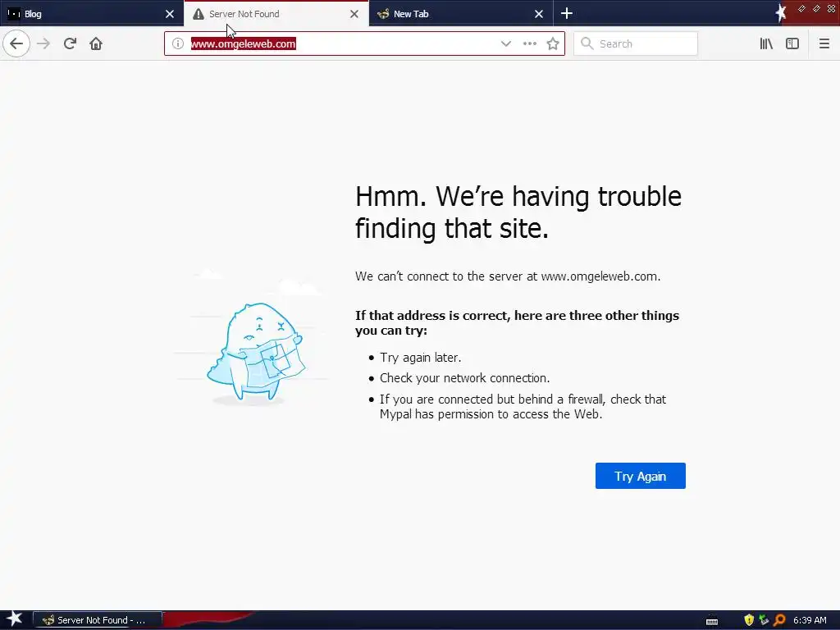This screenshot has height=630, width=840.
Task: Click the warning triangle tab icon
Action: 199,14
